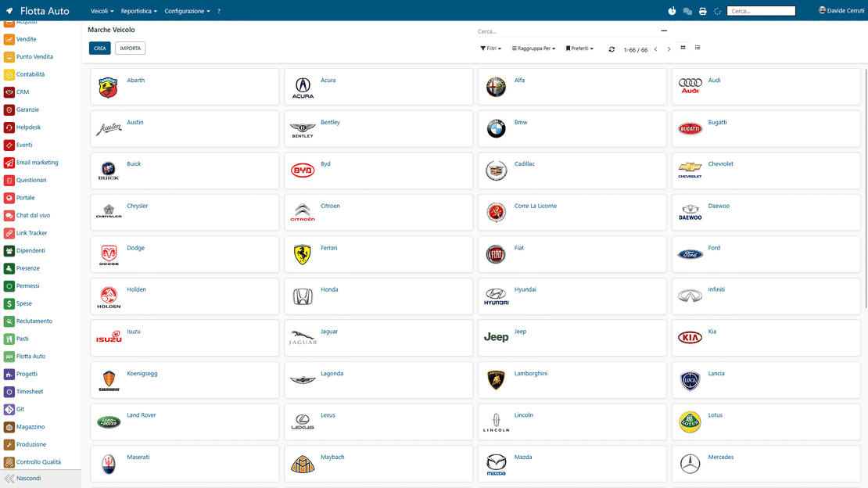Open the Link Tracker sidebar icon
Viewport: 868px width, 488px height.
coord(9,233)
